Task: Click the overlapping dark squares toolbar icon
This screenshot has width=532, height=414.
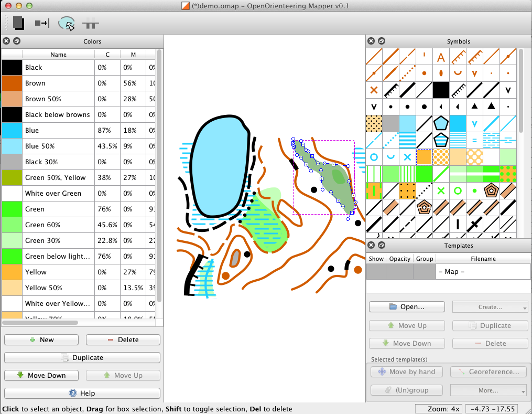Action: [19, 23]
